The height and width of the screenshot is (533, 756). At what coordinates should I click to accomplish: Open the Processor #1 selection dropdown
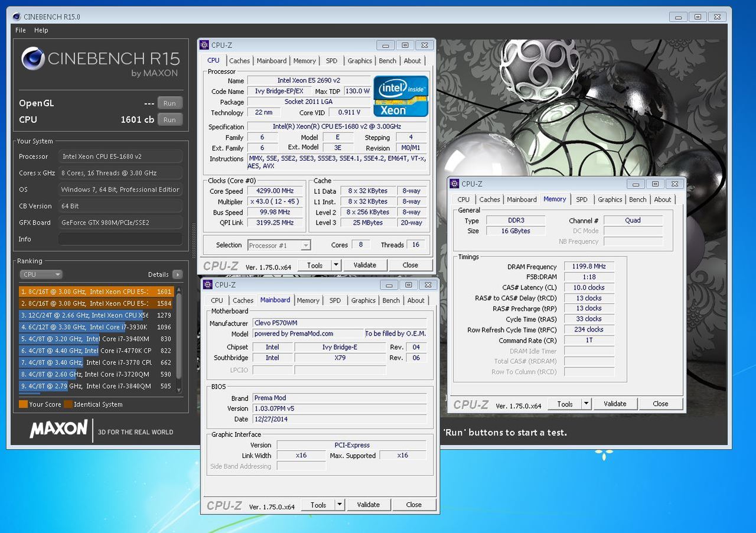pyautogui.click(x=279, y=245)
